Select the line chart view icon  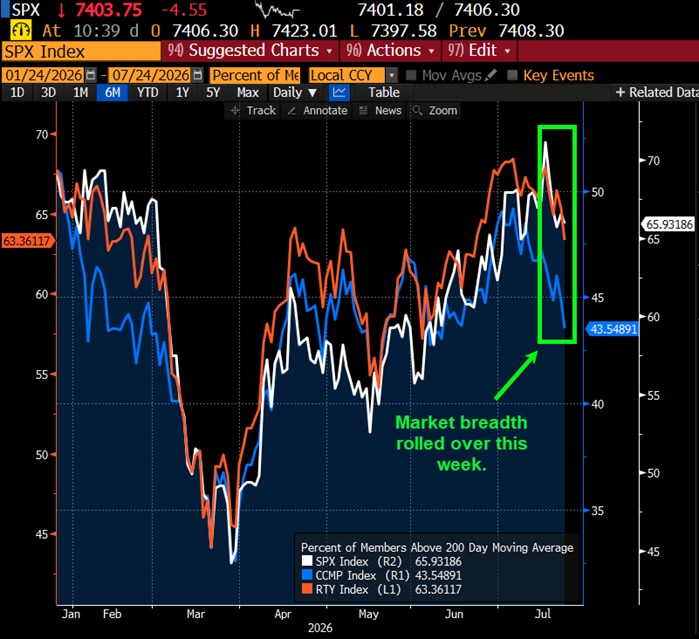pyautogui.click(x=339, y=92)
